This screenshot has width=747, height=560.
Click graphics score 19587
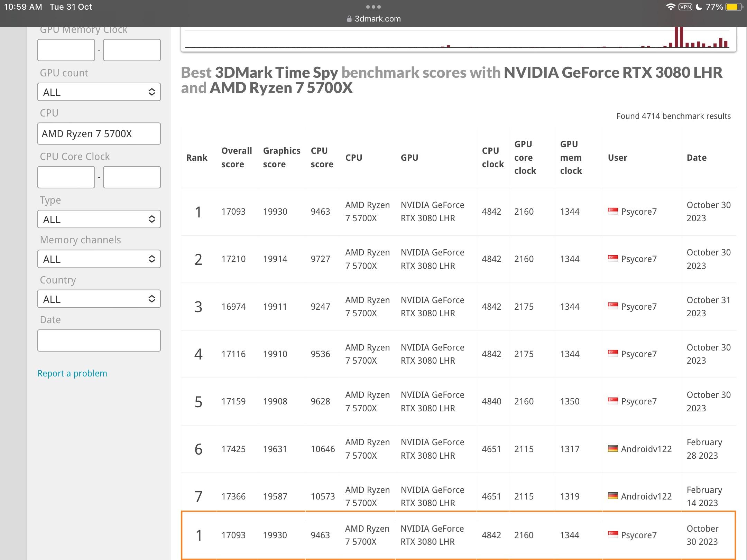click(x=275, y=496)
